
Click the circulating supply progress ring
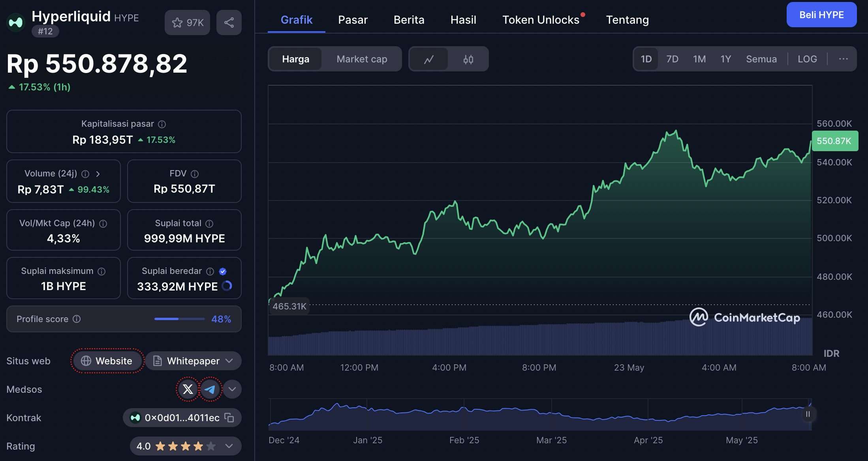click(227, 286)
